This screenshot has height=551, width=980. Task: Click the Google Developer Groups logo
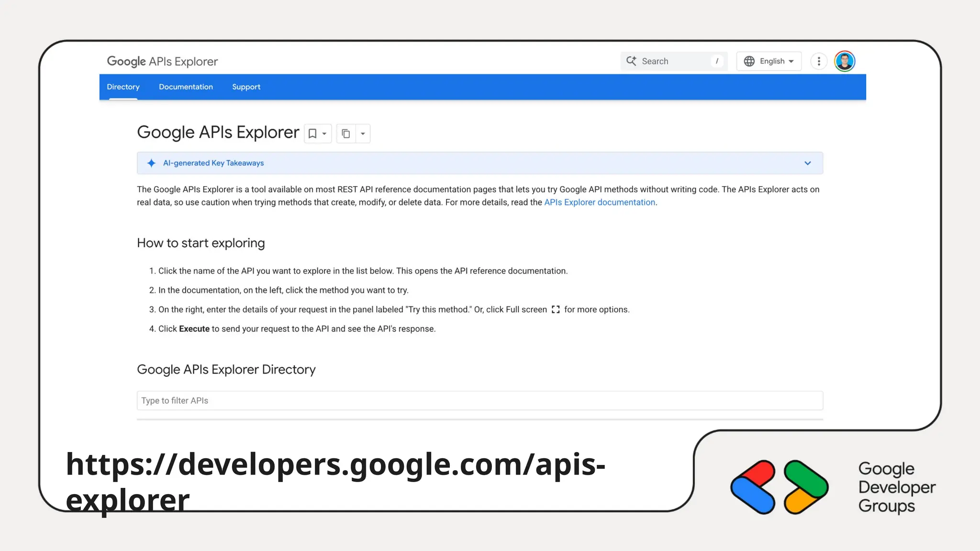(780, 487)
